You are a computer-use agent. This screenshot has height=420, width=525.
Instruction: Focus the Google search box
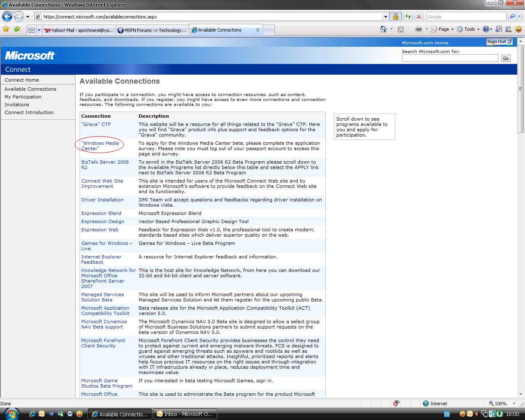[x=466, y=17]
